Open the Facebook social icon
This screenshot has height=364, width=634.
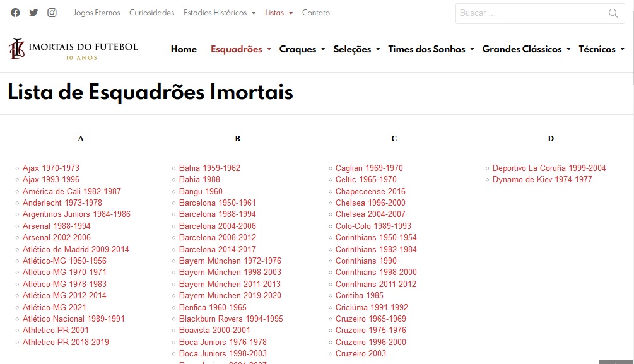15,13
